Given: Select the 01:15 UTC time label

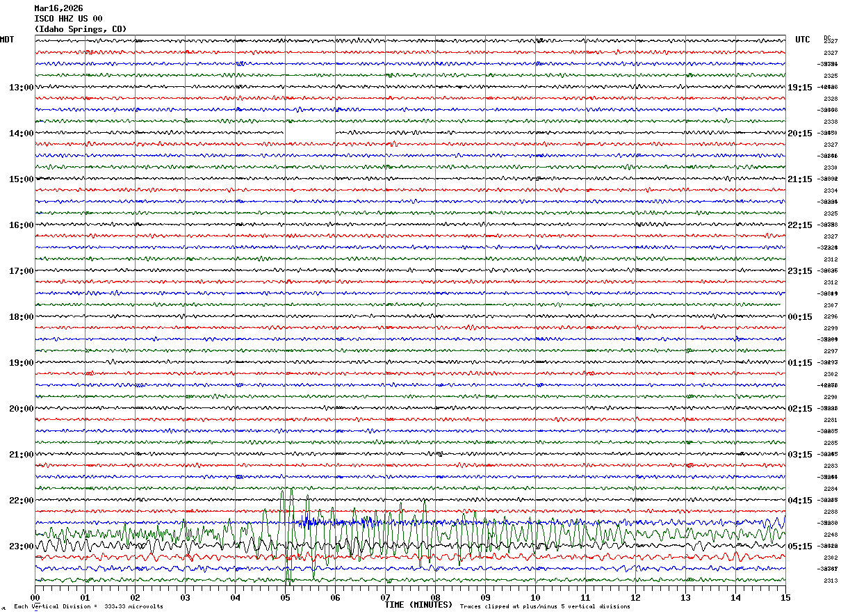Looking at the screenshot, I should pos(800,363).
